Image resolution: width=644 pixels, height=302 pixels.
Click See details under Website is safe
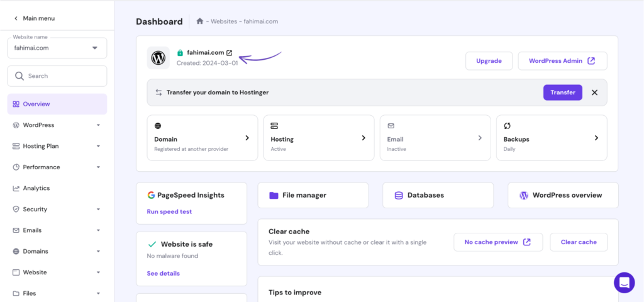(x=163, y=274)
